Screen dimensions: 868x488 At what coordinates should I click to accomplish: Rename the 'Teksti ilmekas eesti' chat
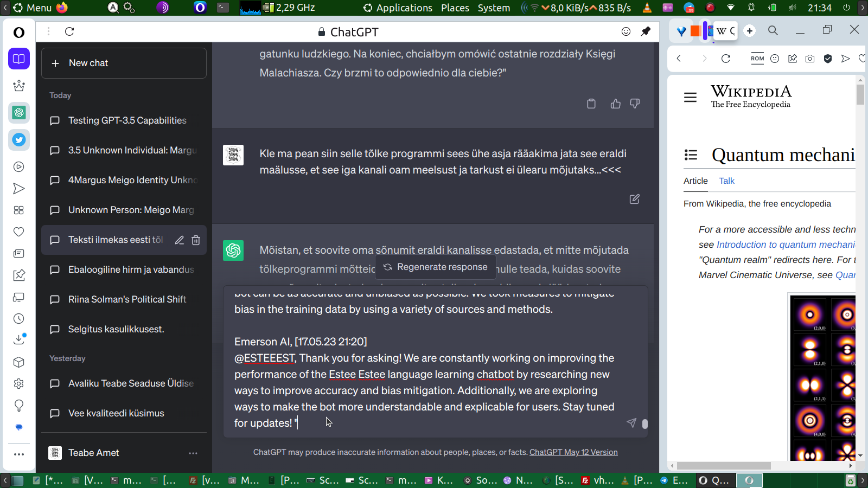[180, 240]
